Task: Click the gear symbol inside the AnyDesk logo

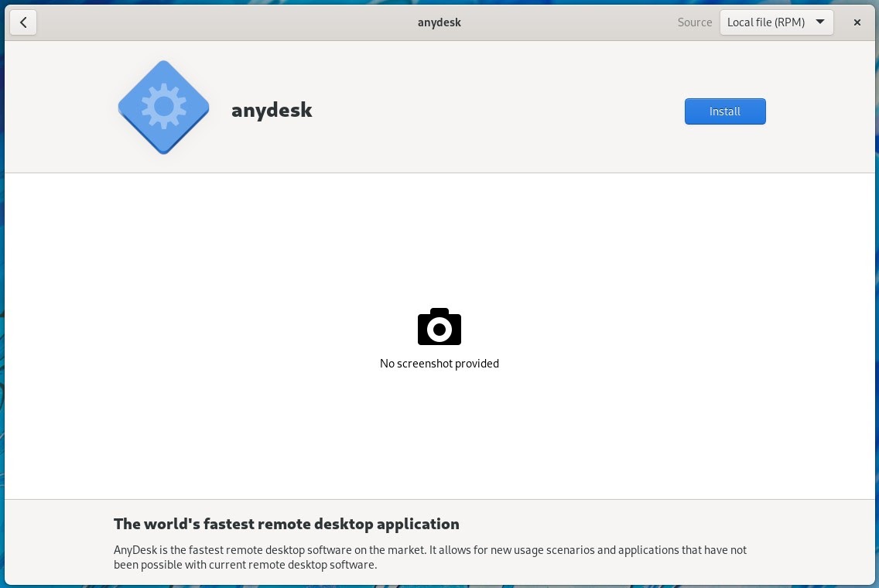Action: [162, 106]
